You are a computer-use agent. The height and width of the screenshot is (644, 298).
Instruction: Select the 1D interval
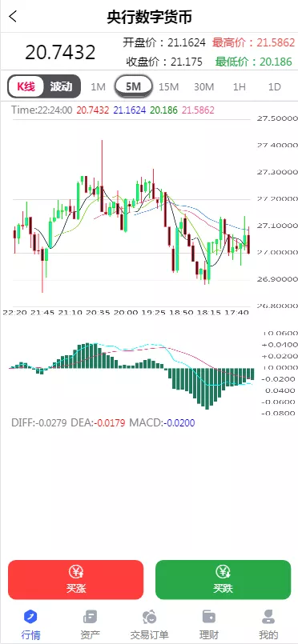click(274, 86)
